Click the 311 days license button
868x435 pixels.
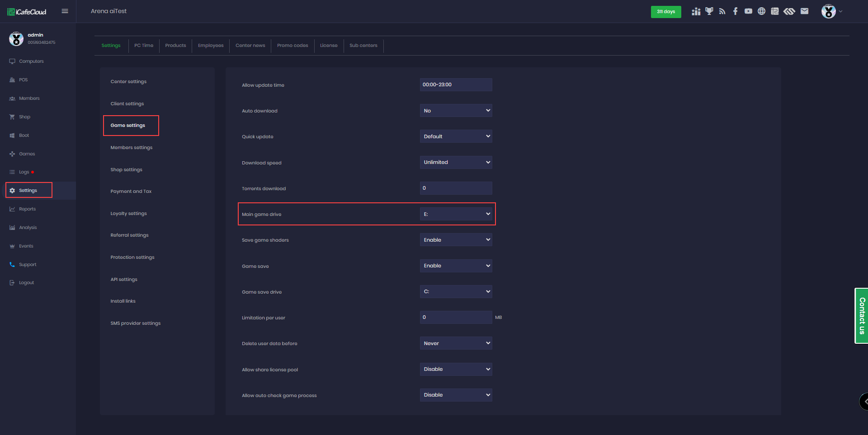pyautogui.click(x=665, y=12)
